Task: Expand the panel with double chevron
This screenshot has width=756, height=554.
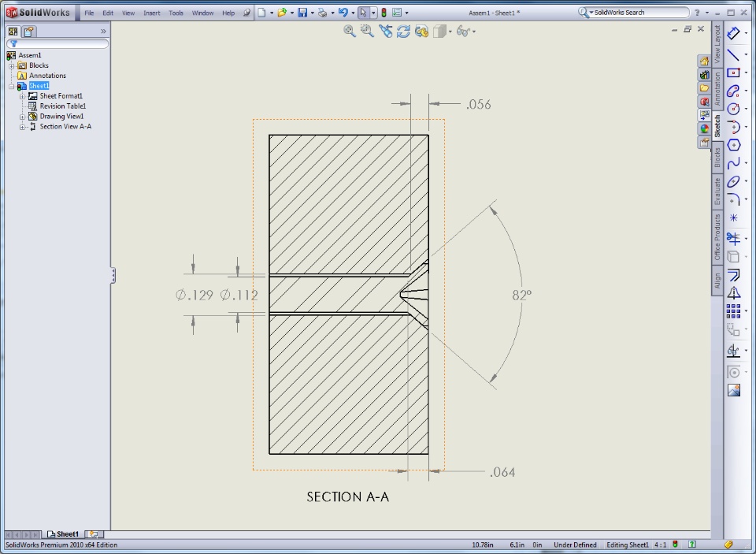Action: pos(102,32)
